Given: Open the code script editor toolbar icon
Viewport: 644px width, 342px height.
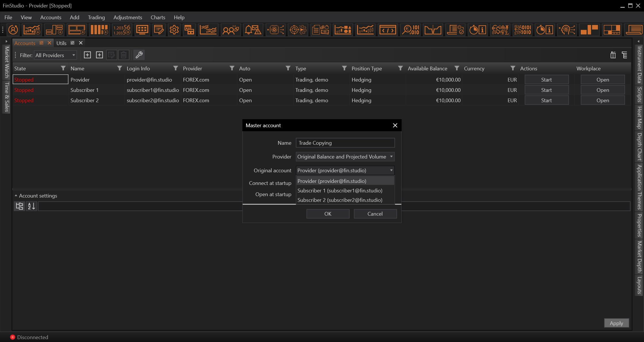Looking at the screenshot, I should coord(388,30).
